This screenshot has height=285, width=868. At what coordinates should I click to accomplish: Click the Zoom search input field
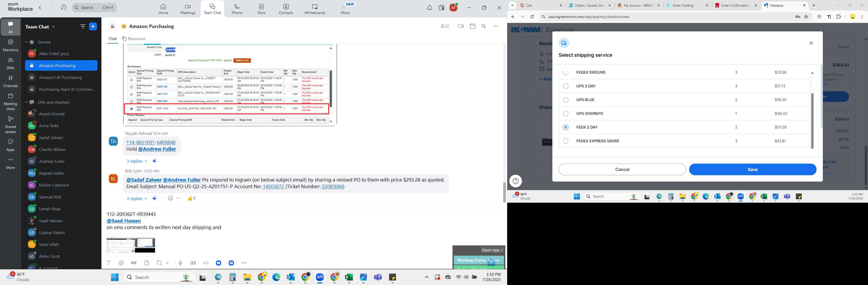95,7
